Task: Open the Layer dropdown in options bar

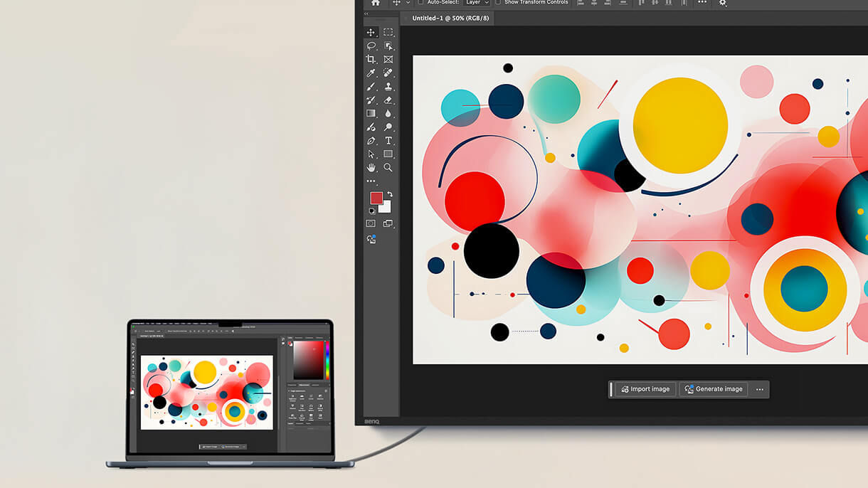Action: 477,3
